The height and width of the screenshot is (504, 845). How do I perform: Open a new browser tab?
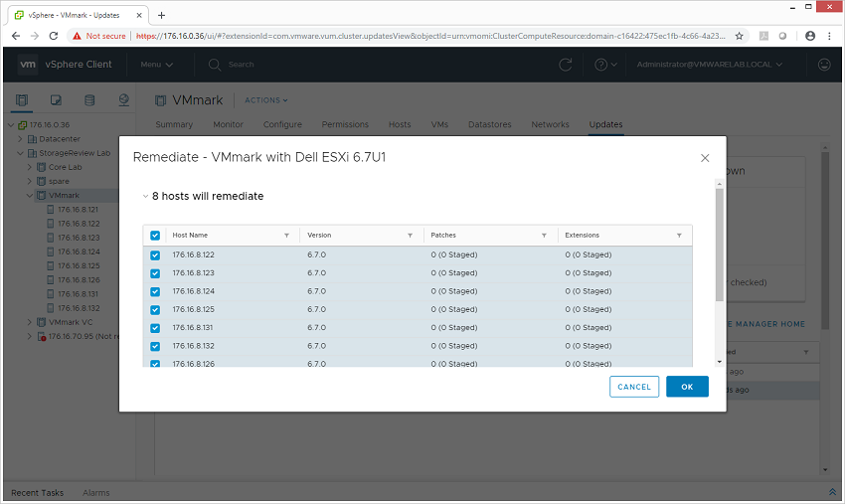[161, 15]
